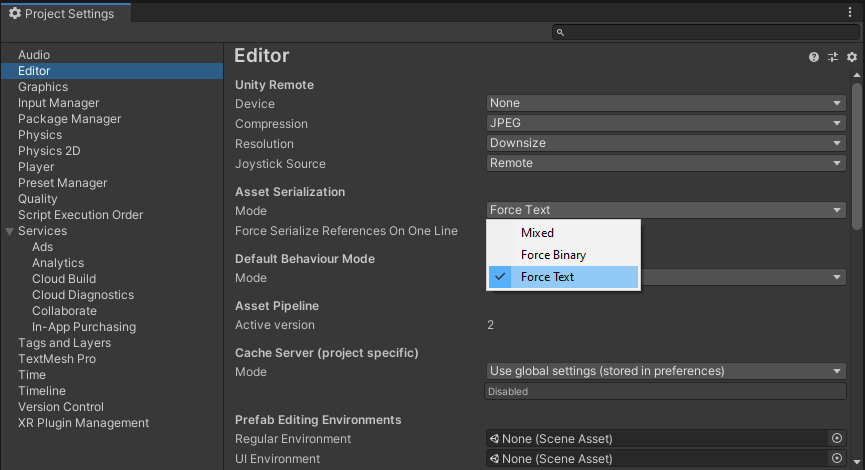Open the Compression JPEG dropdown
Viewport: 865px width, 470px height.
[x=666, y=123]
